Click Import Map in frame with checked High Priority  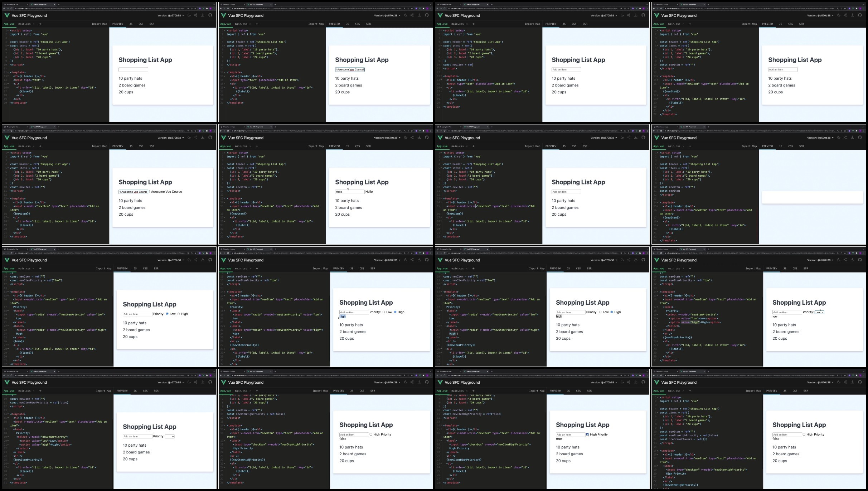pos(537,391)
